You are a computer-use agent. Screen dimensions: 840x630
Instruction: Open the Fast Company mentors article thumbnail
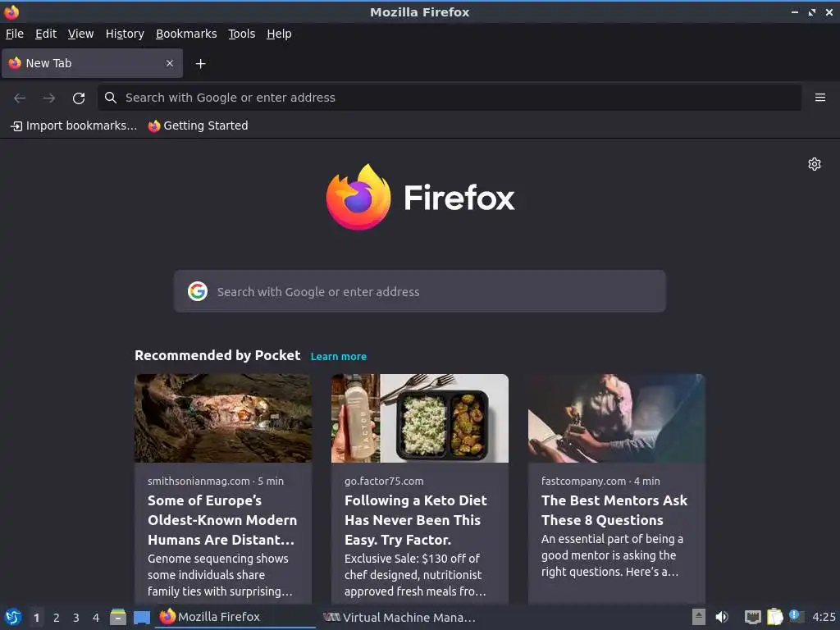(617, 418)
